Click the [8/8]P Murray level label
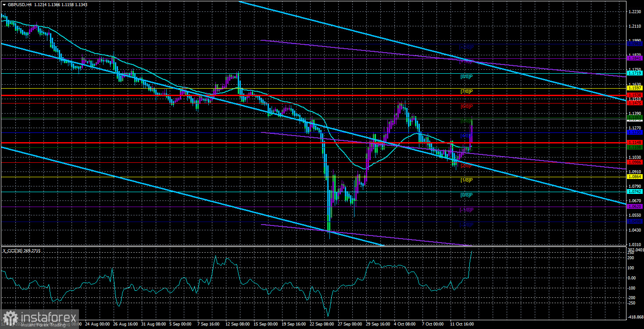Image resolution: width=644 pixels, height=329 pixels. tap(466, 76)
